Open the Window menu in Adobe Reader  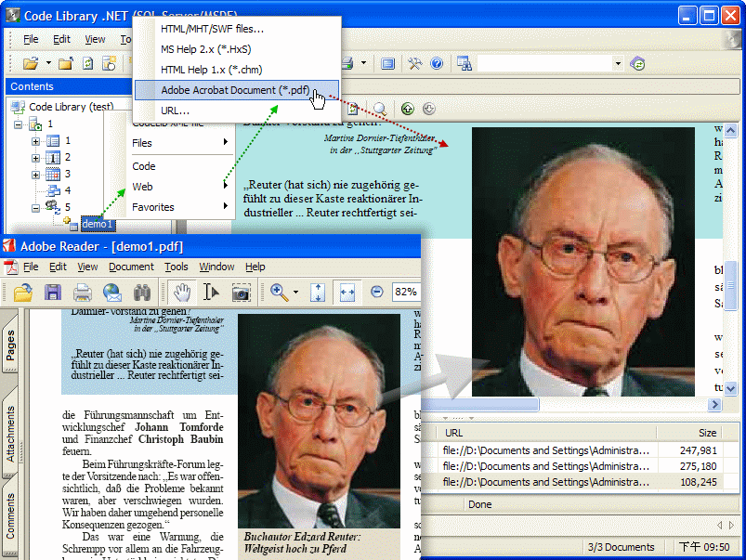point(216,267)
